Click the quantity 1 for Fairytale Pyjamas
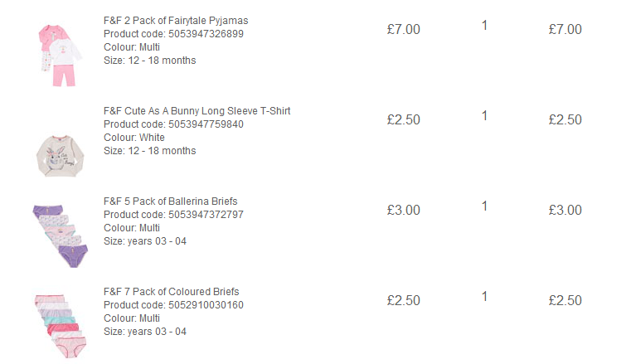 coord(484,26)
